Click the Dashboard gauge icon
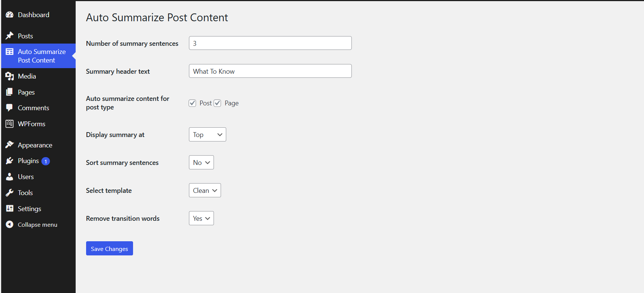This screenshot has width=644, height=293. click(10, 15)
